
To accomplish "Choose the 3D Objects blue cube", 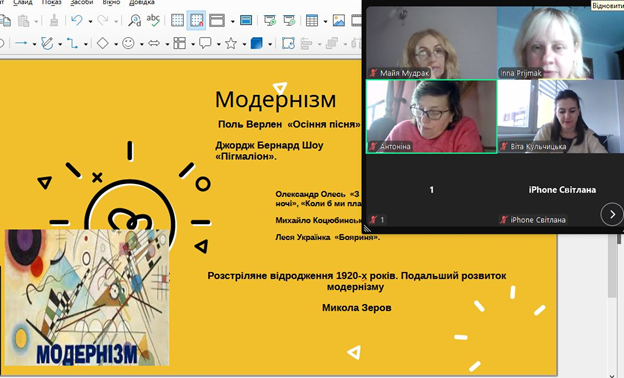I will tap(257, 43).
